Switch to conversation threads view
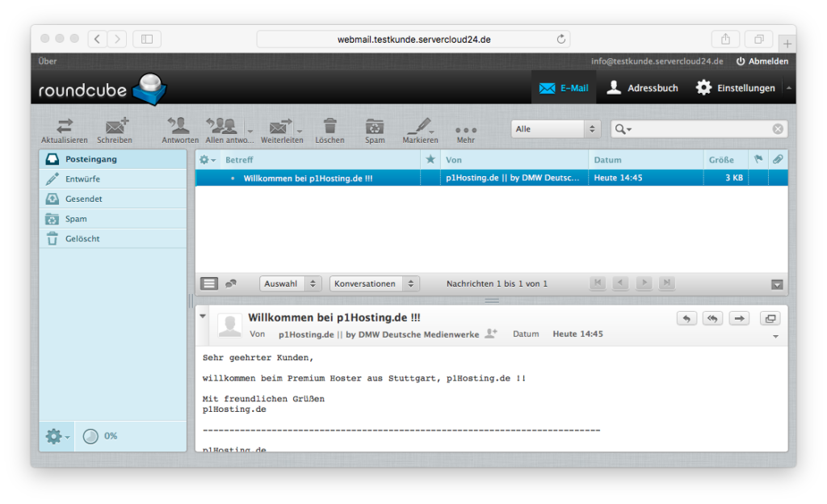This screenshot has width=827, height=504. tap(231, 283)
